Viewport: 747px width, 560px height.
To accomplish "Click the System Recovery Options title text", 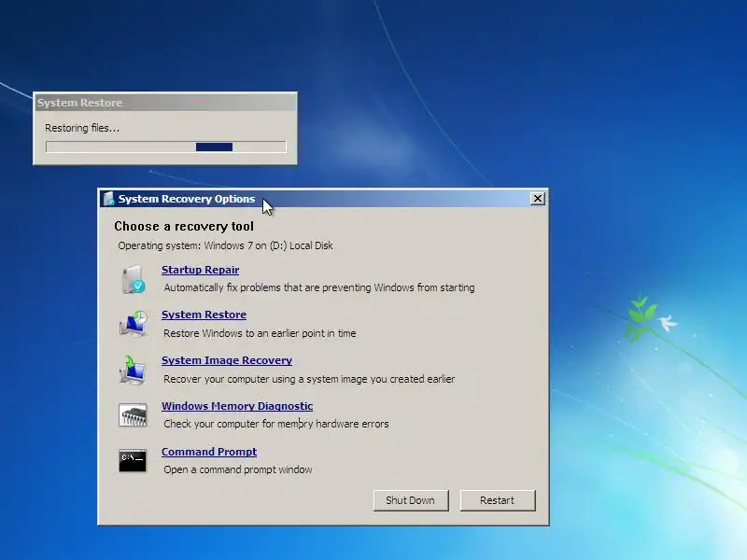I will [x=187, y=199].
